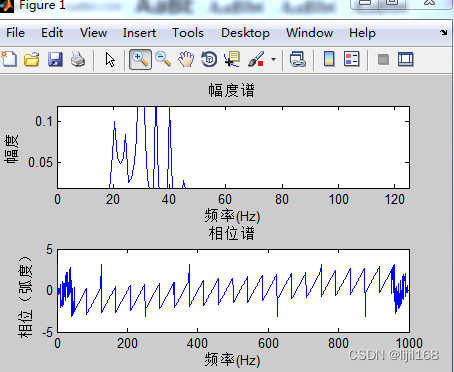Select the Edit Plot arrow tool

110,60
